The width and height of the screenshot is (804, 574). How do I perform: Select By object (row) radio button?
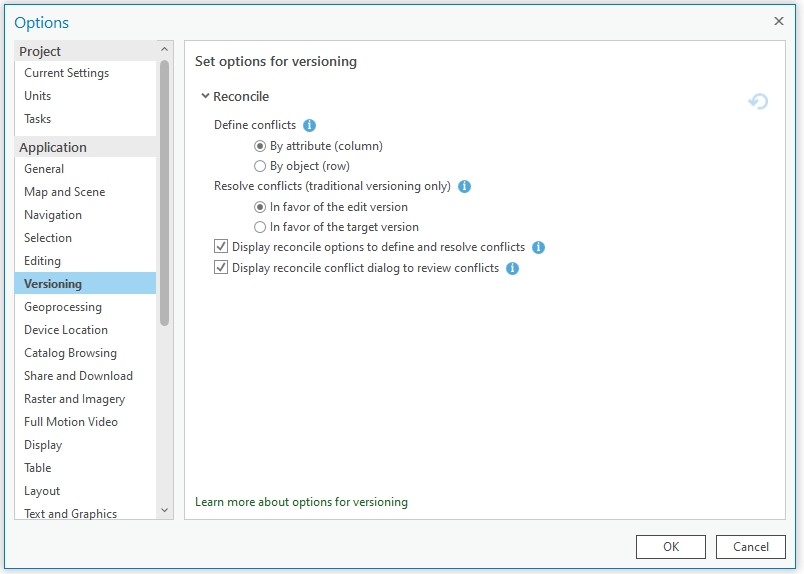(260, 166)
